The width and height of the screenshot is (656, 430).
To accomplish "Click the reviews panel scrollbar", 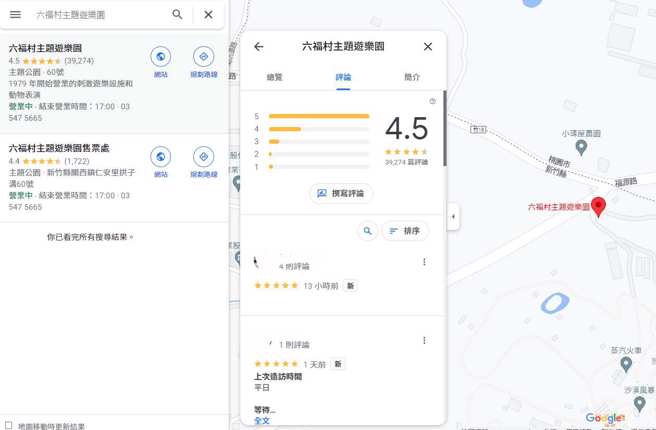I will [x=445, y=128].
